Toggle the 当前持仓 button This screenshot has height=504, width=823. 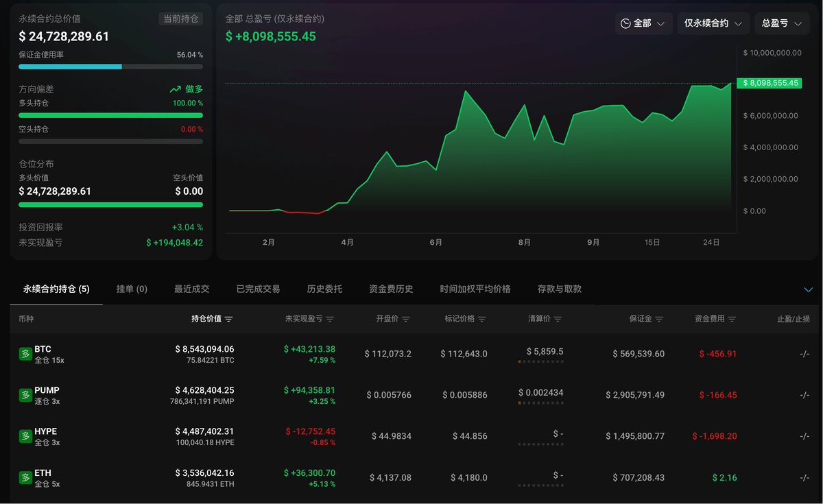point(180,19)
